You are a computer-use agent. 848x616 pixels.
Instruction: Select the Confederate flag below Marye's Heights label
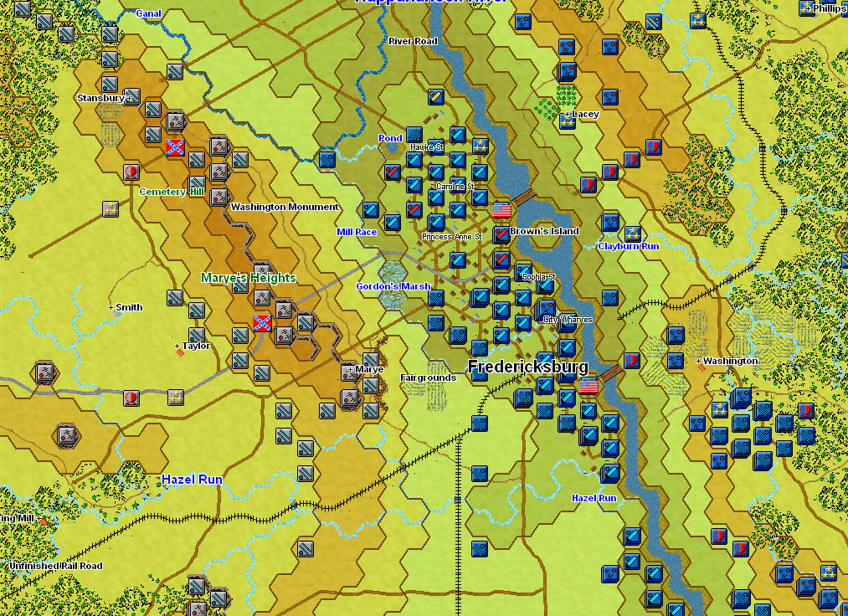pyautogui.click(x=262, y=323)
